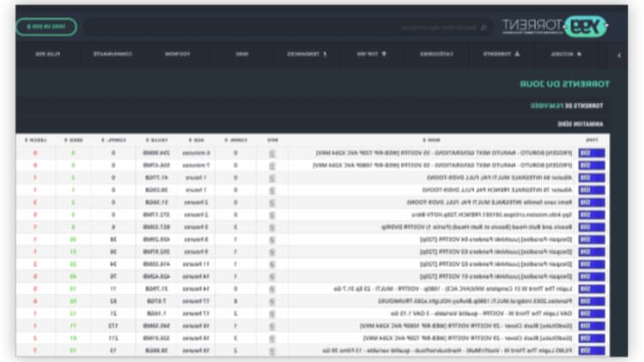This screenshot has height=362, width=644.
Task: Open Albator 84 INTEGRALE MULTI torrent link
Action: point(500,178)
